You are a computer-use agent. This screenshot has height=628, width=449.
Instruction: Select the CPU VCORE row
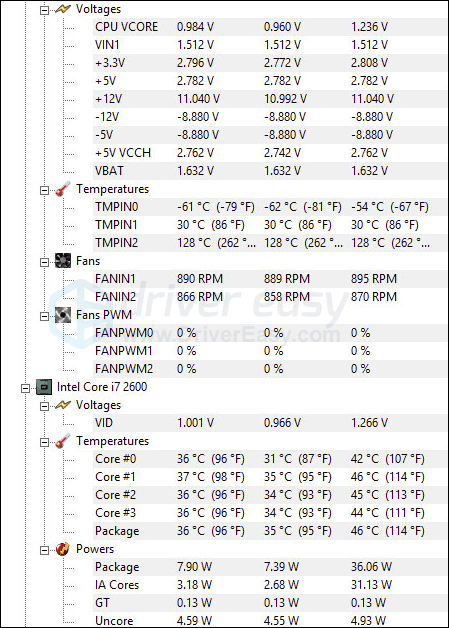pyautogui.click(x=270, y=27)
